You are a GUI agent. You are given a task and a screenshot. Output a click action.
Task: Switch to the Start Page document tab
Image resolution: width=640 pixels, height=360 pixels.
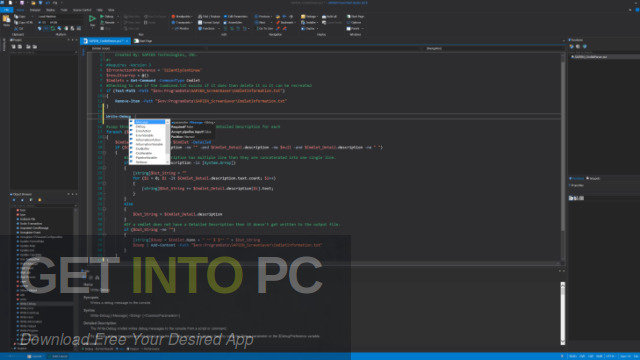[x=143, y=41]
